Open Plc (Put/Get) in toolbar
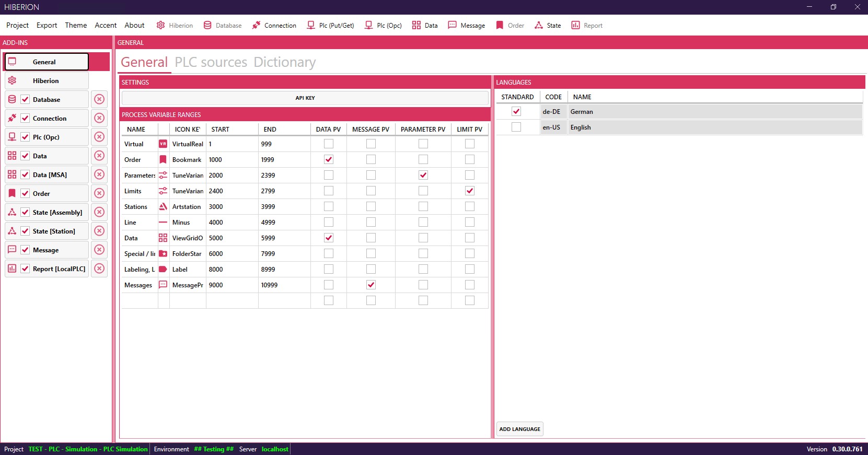868x455 pixels. point(330,25)
